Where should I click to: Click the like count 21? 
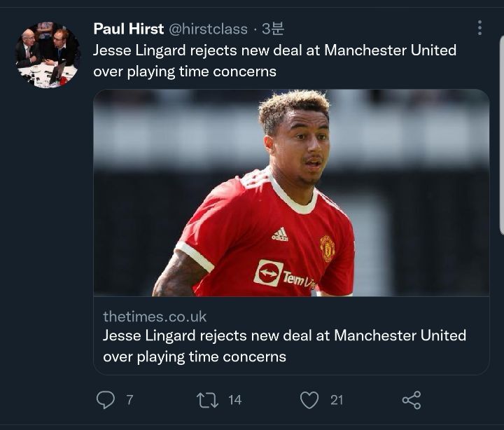337,399
